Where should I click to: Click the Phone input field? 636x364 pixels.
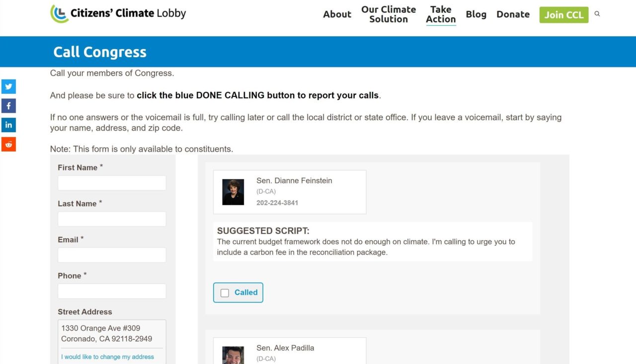coord(112,291)
